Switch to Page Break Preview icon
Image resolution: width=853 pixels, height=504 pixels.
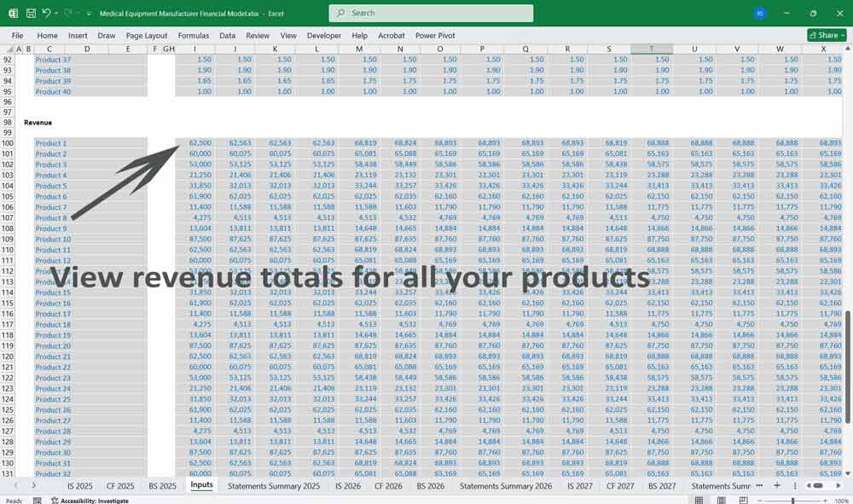(x=743, y=501)
